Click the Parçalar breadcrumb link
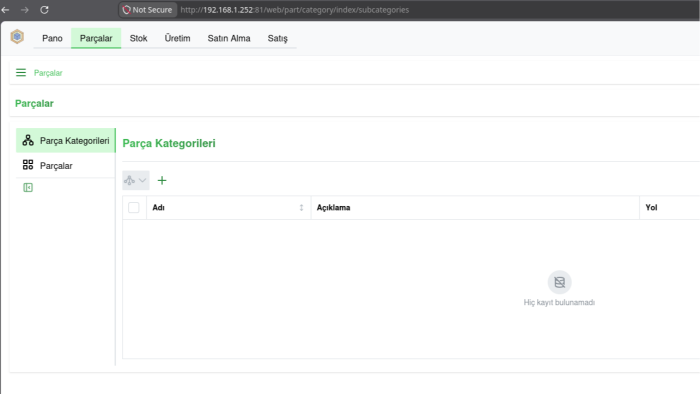The height and width of the screenshot is (394, 700). (48, 73)
